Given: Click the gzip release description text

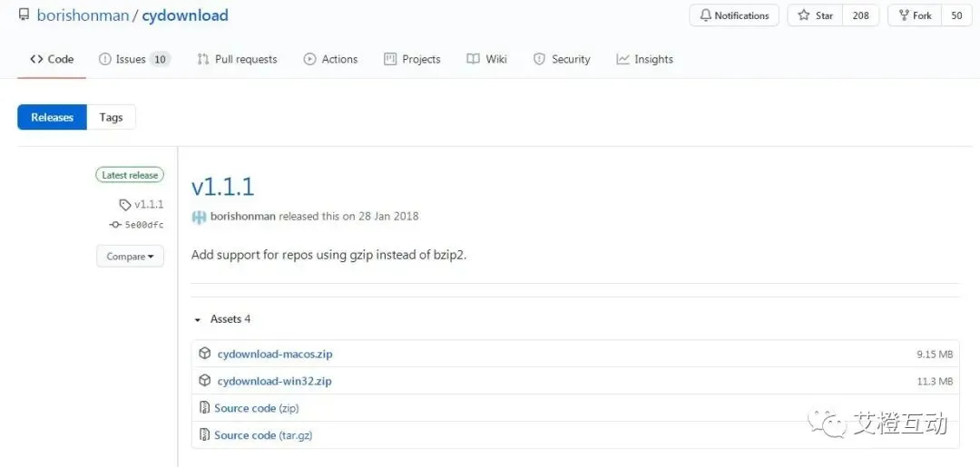Looking at the screenshot, I should tap(329, 256).
